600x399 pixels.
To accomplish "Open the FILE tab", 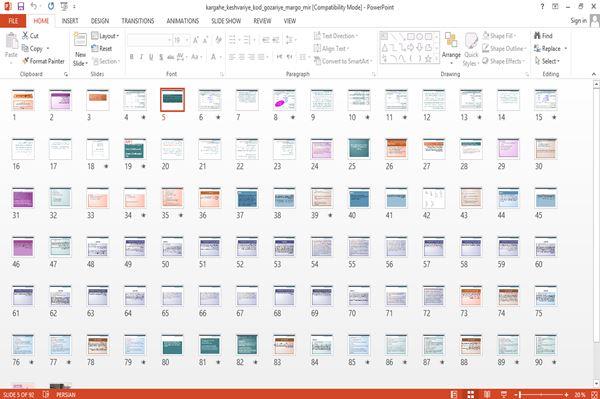I will click(13, 21).
